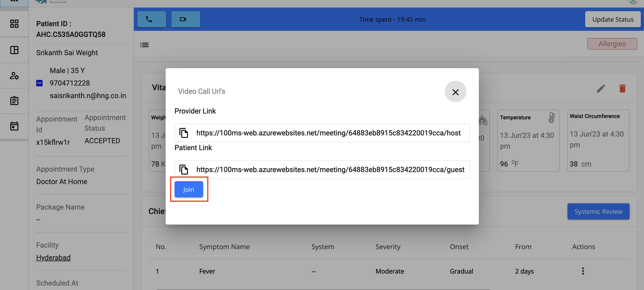Open the layout panel sidebar icon
This screenshot has width=644, height=290.
point(14,50)
